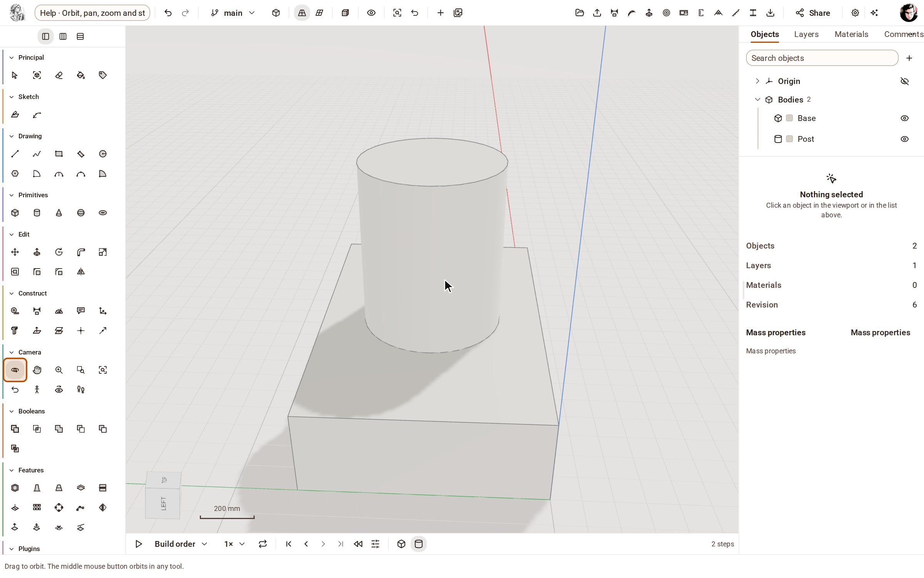924x578 pixels.
Task: Choose the first Booleans union tool
Action: pyautogui.click(x=15, y=429)
